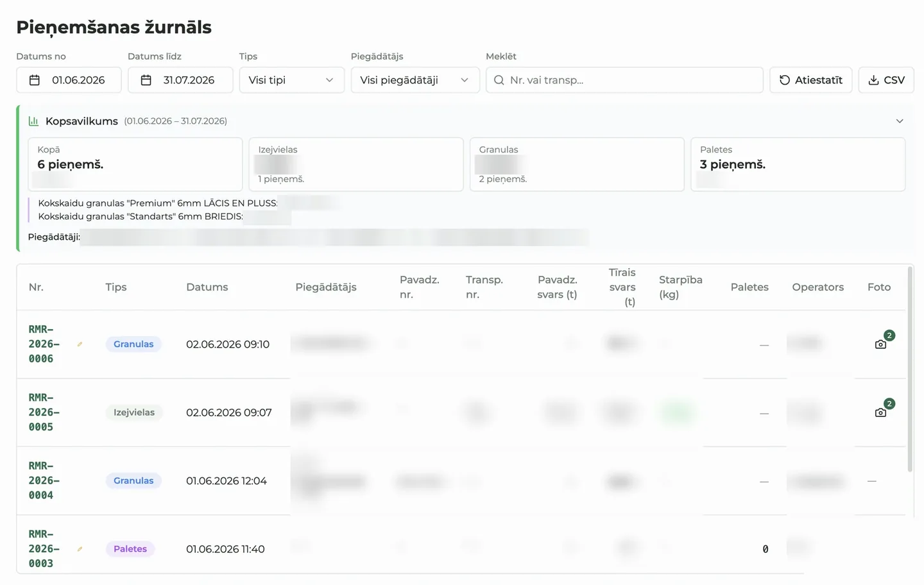The width and height of the screenshot is (924, 585).
Task: Click the Izejvielas tag in row RMR-2026-0005
Action: [134, 412]
